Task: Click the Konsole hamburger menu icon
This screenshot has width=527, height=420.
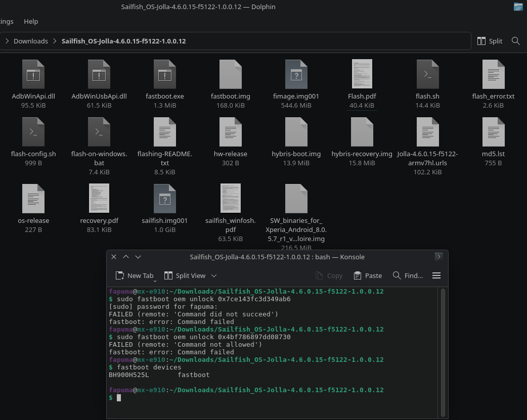Action: coord(436,275)
